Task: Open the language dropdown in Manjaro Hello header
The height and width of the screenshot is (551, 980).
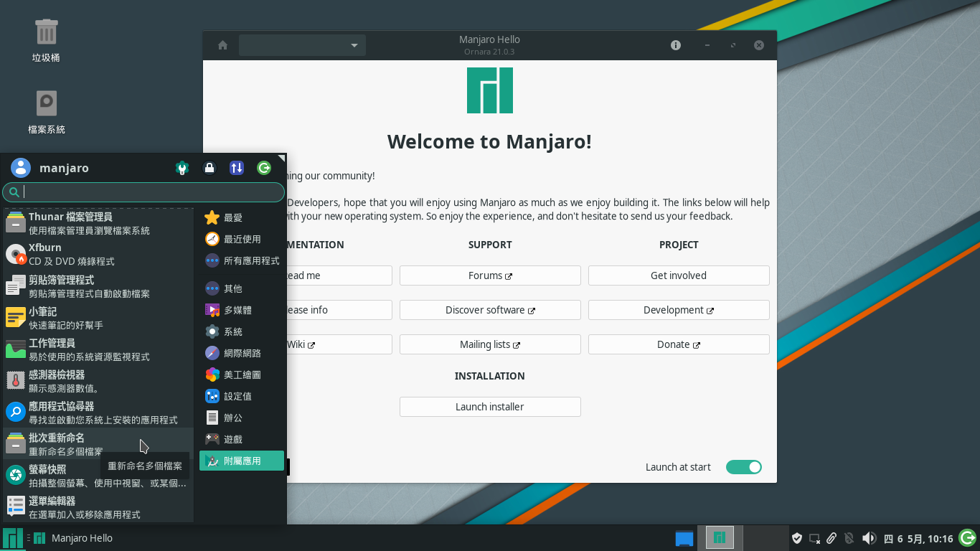Action: coord(302,45)
